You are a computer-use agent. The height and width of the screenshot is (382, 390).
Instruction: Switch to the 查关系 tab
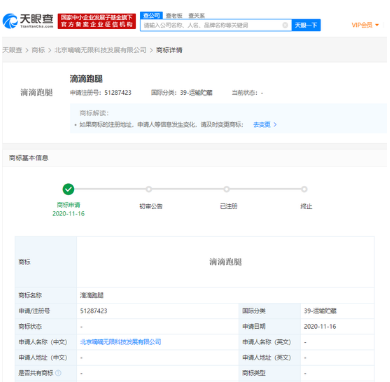tap(197, 16)
